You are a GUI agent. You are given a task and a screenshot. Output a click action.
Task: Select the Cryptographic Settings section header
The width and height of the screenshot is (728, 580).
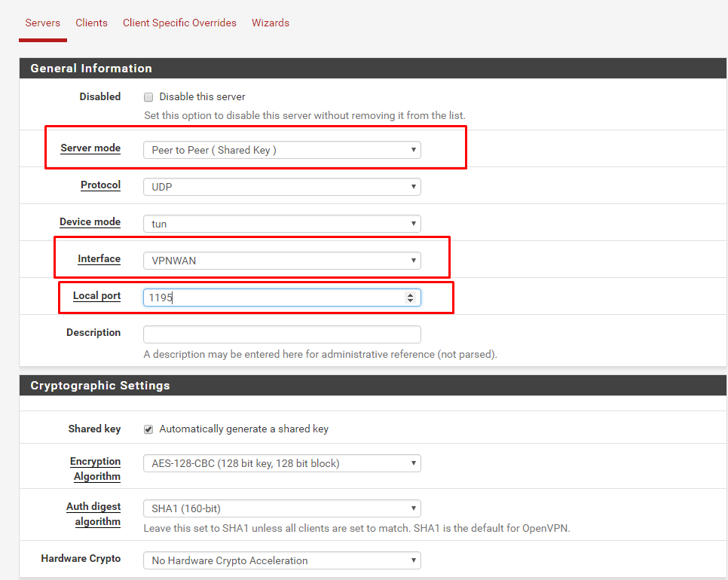(x=373, y=386)
